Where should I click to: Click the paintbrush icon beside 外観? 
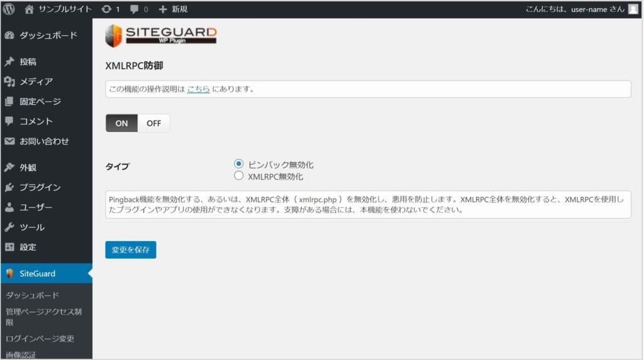click(x=9, y=168)
